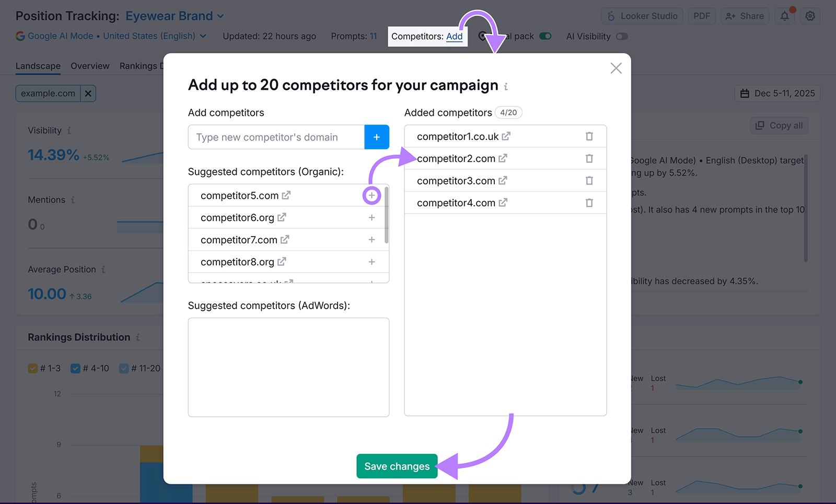Image resolution: width=836 pixels, height=504 pixels.
Task: Click Save changes to confirm competitors
Action: click(397, 466)
